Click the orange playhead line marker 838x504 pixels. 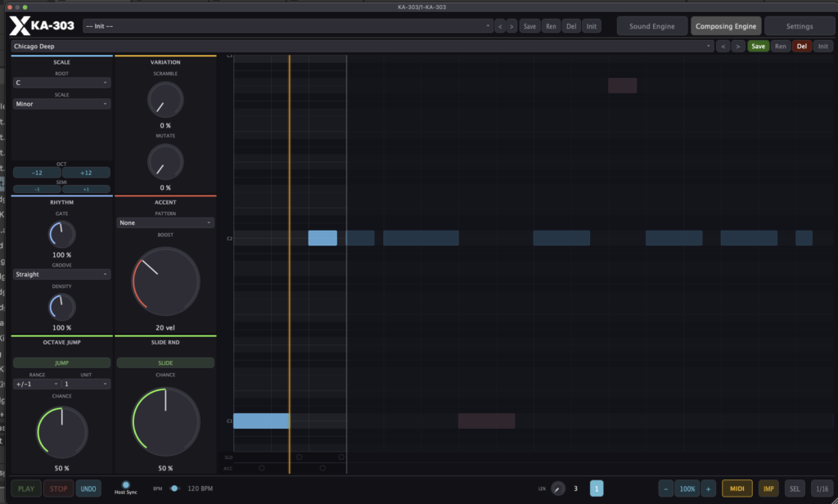(290, 264)
